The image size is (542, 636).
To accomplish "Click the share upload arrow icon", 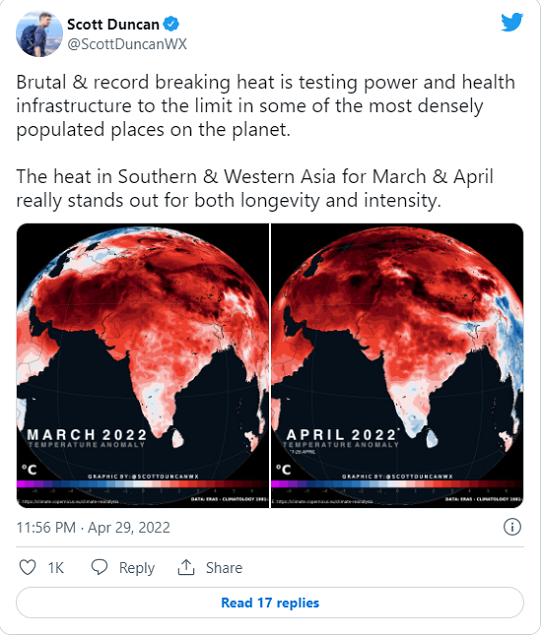I will (186, 567).
